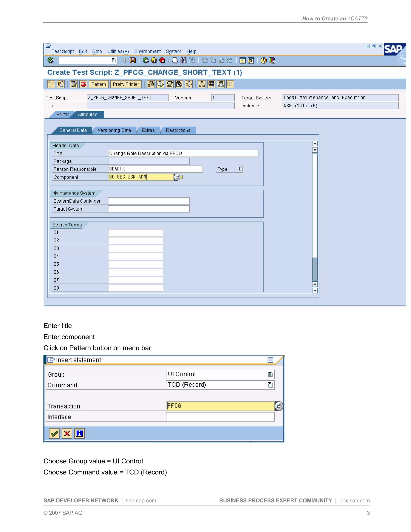Click the search help icon beside Transaction field
411x532 pixels.
coord(279,406)
